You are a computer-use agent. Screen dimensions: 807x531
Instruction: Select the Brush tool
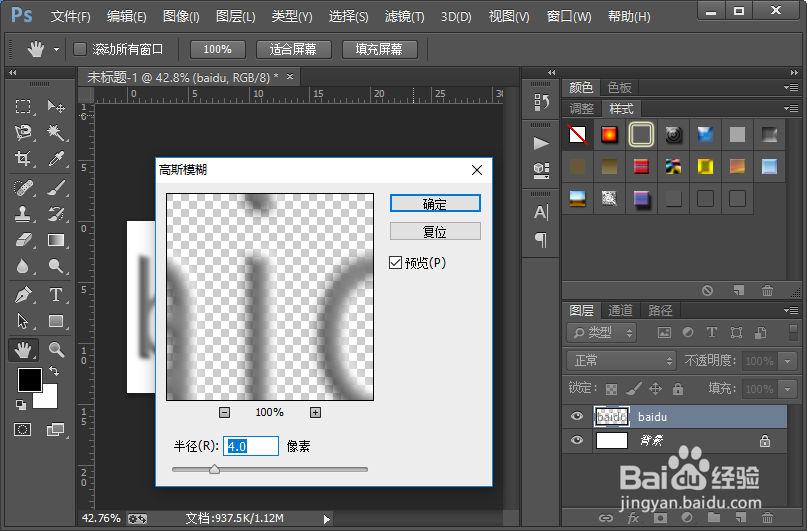point(56,188)
